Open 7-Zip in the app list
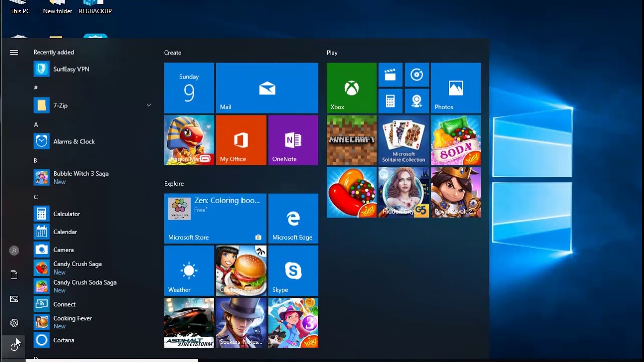 coord(93,105)
